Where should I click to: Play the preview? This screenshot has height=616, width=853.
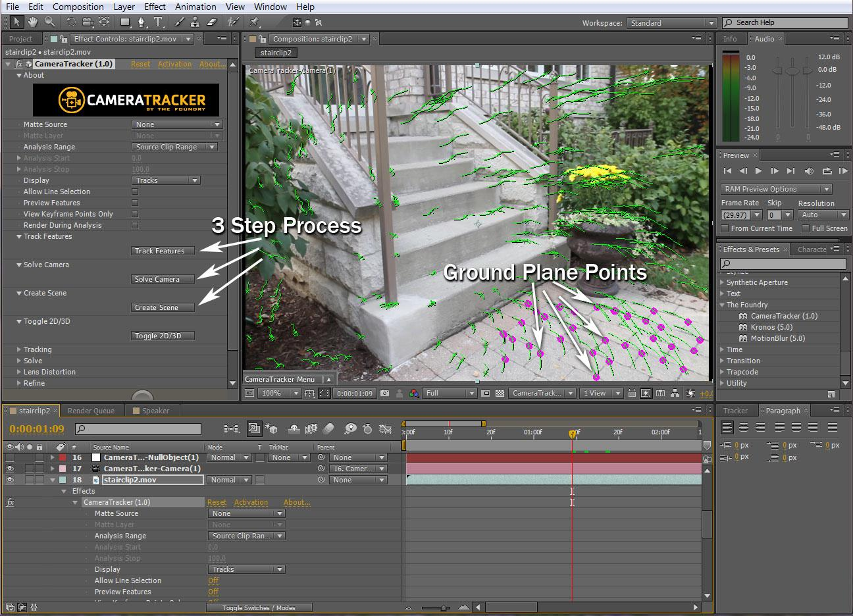click(758, 171)
